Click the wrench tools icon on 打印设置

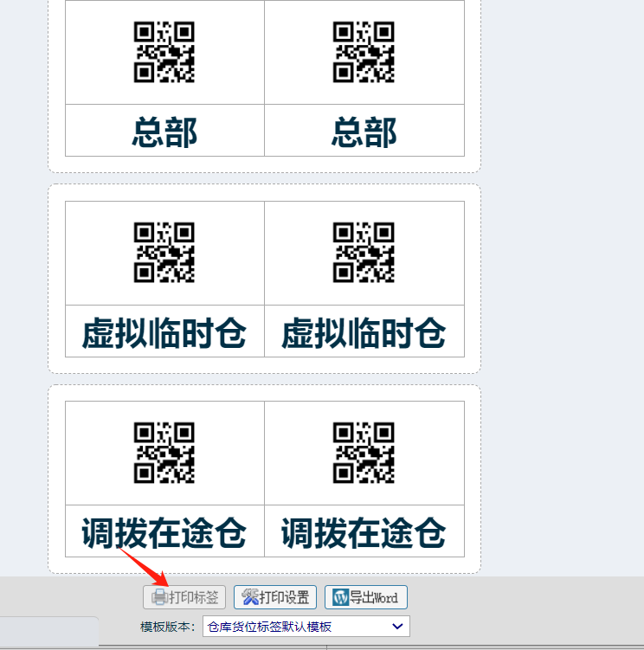[x=250, y=597]
